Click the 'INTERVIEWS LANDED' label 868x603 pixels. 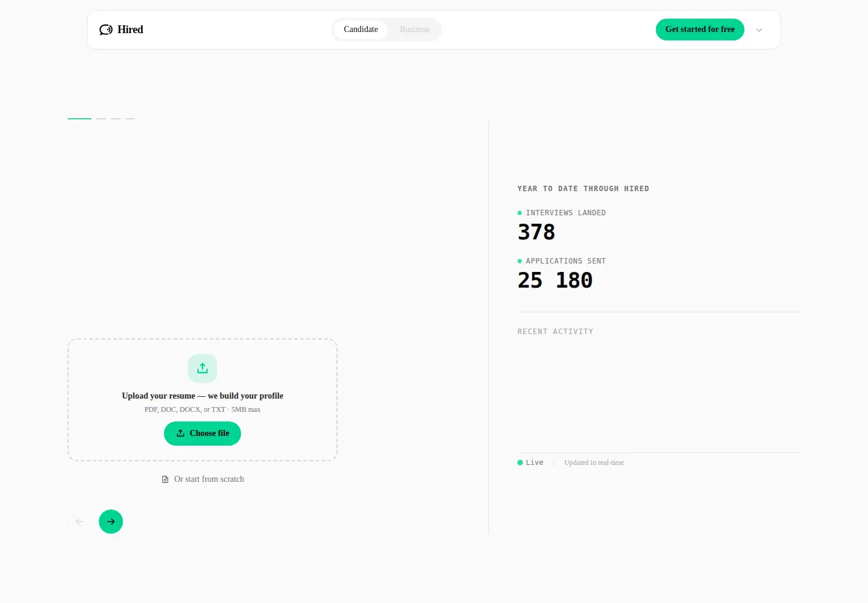click(x=566, y=213)
